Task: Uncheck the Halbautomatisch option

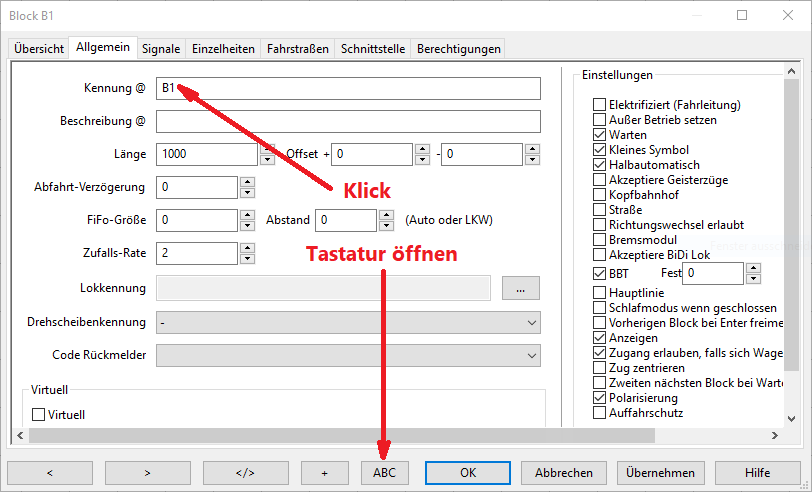Action: coord(599,165)
